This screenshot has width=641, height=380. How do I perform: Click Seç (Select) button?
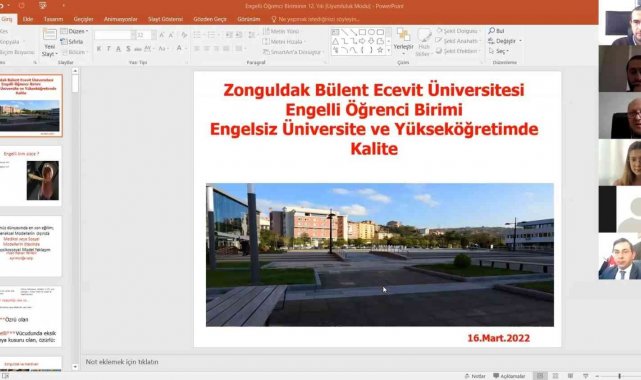(x=499, y=51)
